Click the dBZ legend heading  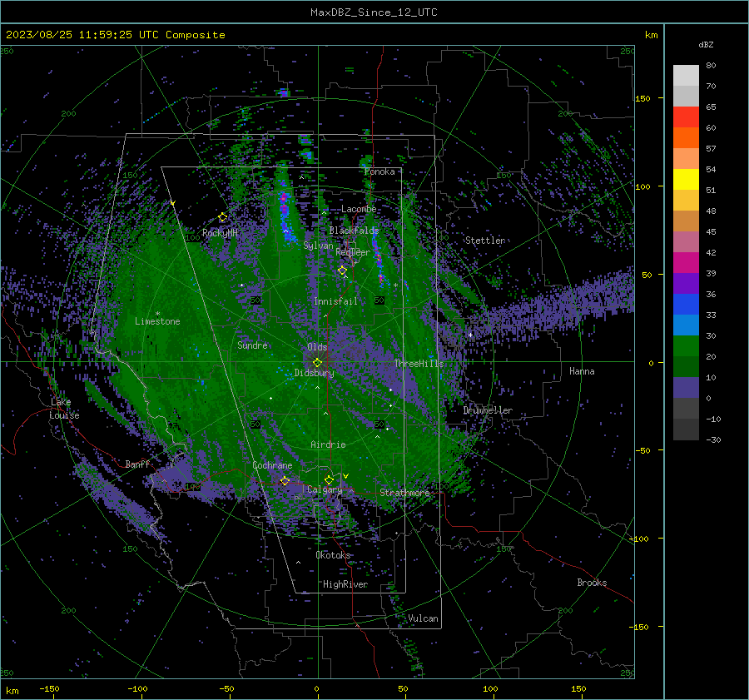pyautogui.click(x=706, y=44)
